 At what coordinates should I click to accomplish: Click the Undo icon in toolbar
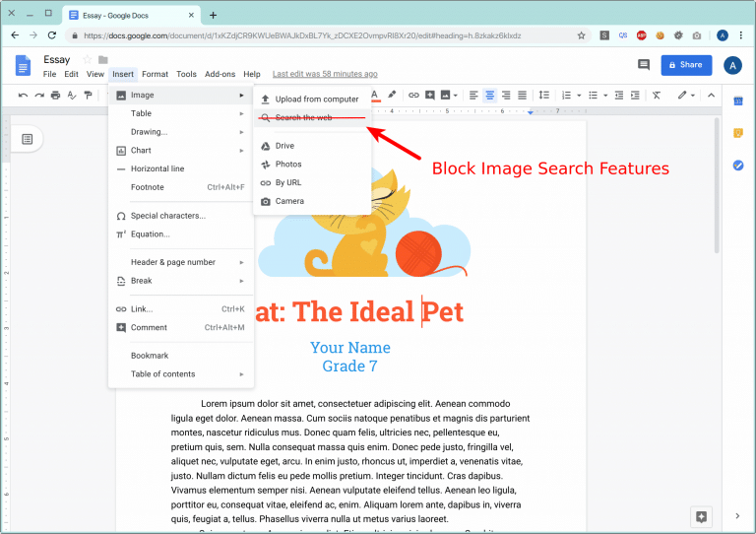pyautogui.click(x=23, y=95)
